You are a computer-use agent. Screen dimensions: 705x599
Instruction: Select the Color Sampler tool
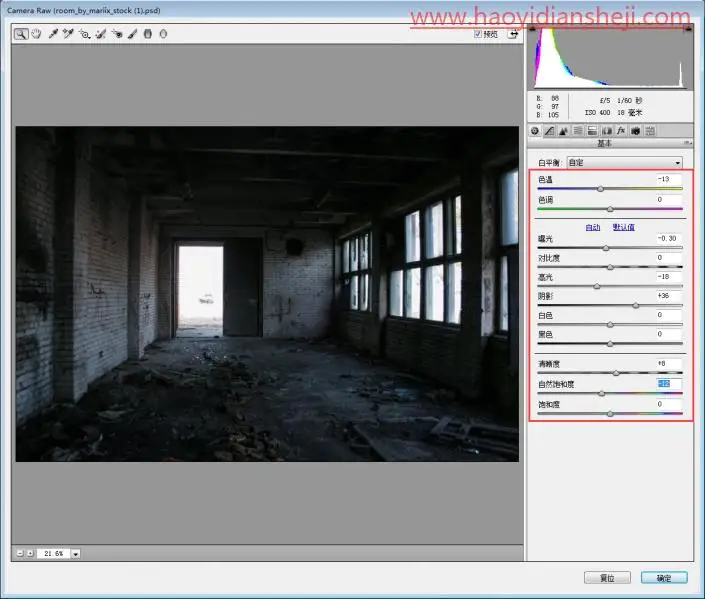point(68,34)
